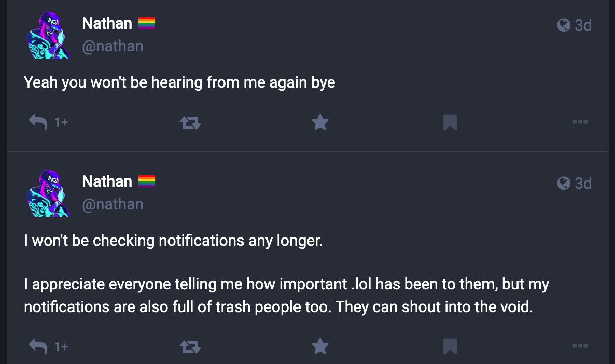Open Nathan's avatar on the second post

[48, 193]
